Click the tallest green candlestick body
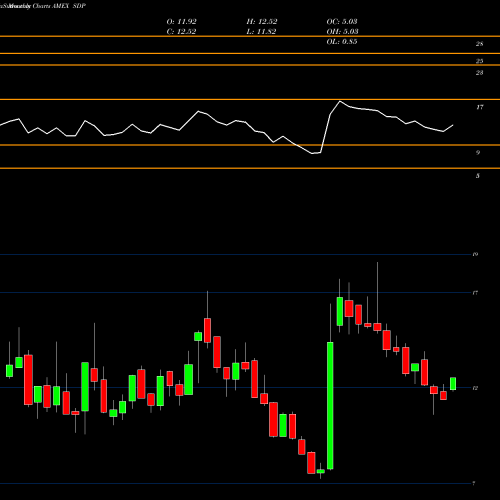The image size is (500, 500). (x=330, y=406)
